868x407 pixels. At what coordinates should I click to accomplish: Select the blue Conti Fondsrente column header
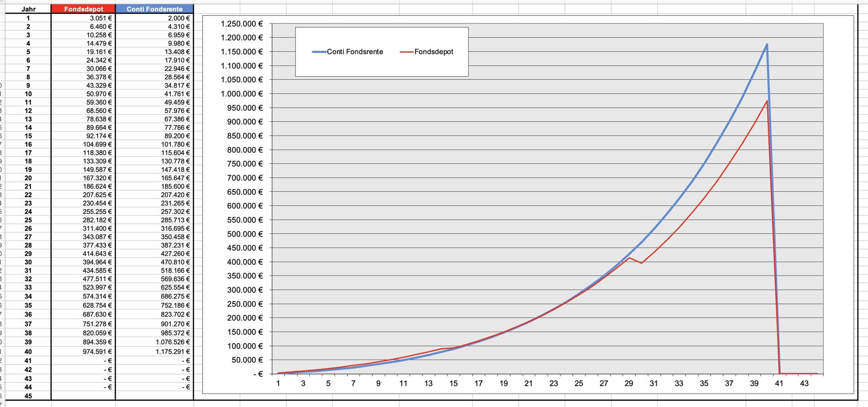[154, 9]
